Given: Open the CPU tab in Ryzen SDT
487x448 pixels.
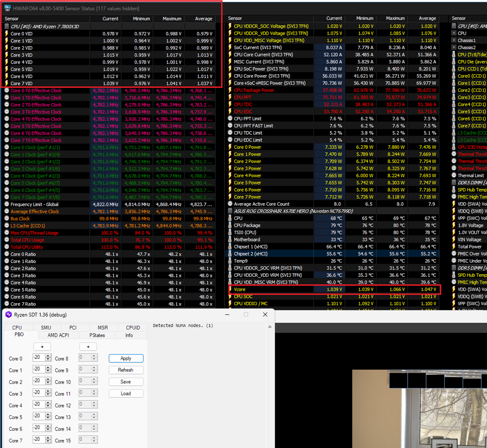Looking at the screenshot, I should click(x=17, y=327).
